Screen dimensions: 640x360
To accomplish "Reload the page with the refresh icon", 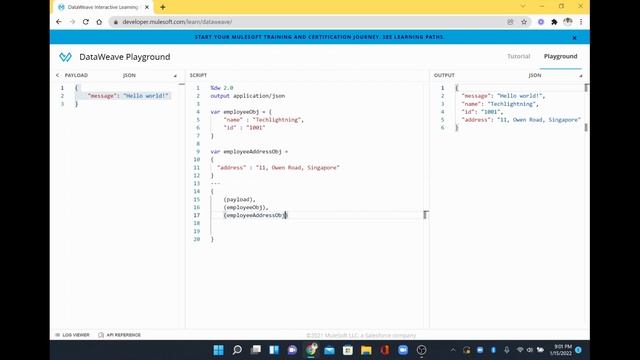I will 86,22.
